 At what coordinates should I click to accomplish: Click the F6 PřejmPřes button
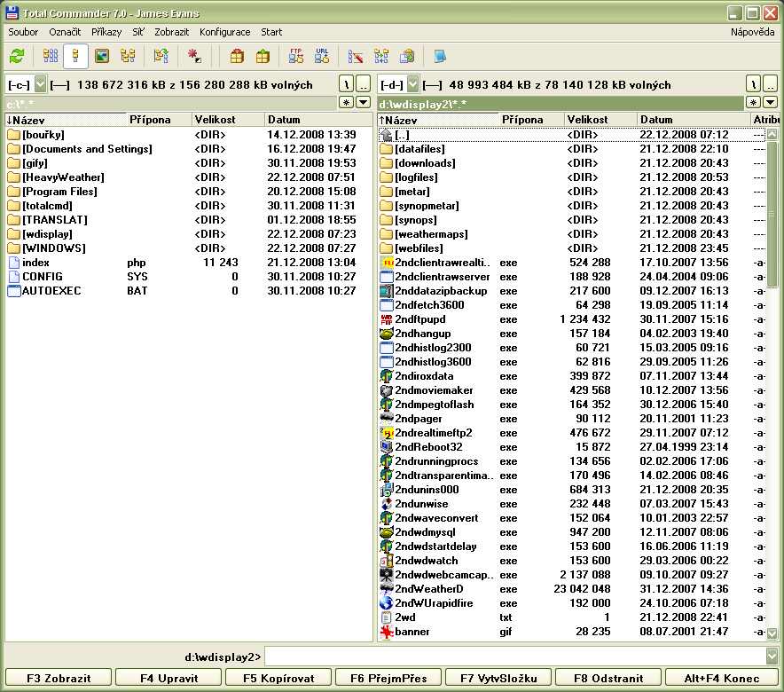click(x=388, y=678)
